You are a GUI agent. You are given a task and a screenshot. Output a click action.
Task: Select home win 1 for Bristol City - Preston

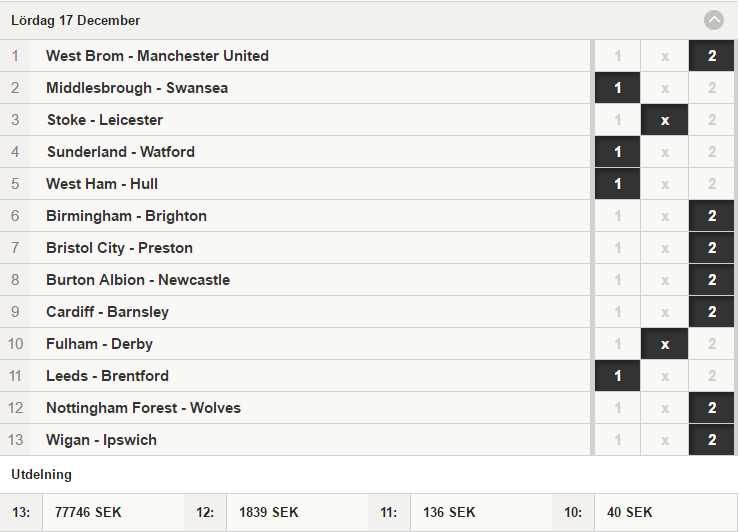pyautogui.click(x=617, y=248)
